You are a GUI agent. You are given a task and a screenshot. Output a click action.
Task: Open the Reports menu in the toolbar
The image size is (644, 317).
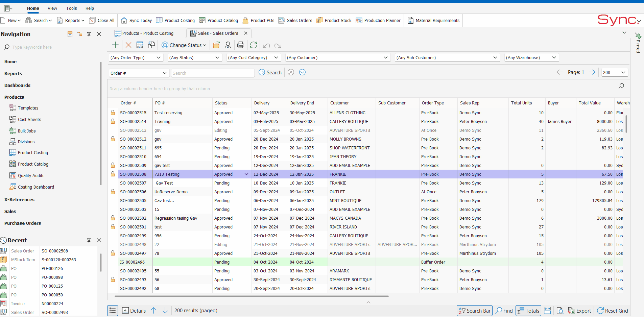coord(71,20)
